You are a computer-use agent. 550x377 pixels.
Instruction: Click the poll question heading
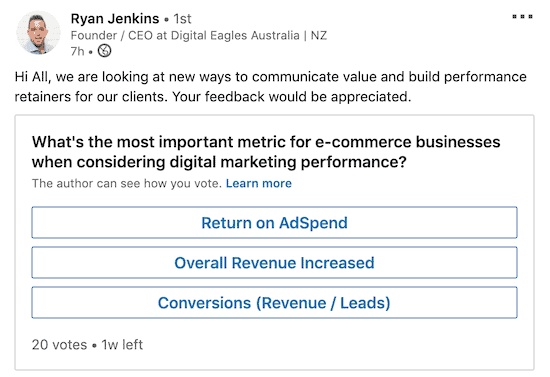pyautogui.click(x=266, y=152)
